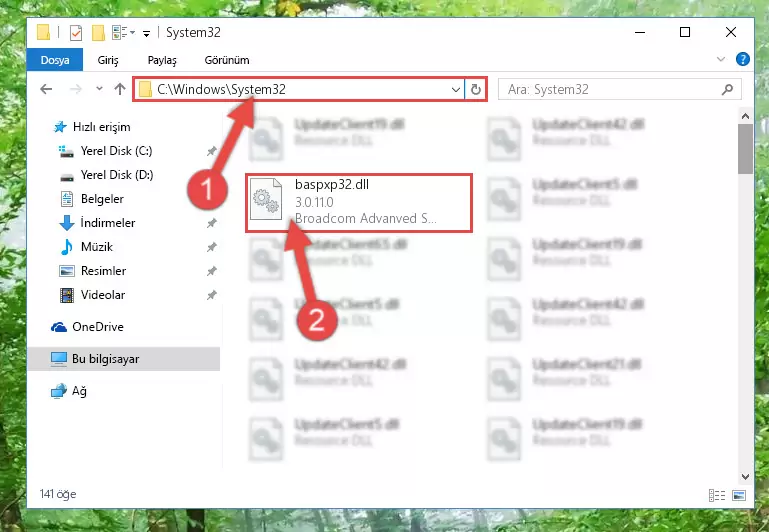The width and height of the screenshot is (769, 532).
Task: Select Bu bilgisayar in navigation pane
Action: [124, 359]
